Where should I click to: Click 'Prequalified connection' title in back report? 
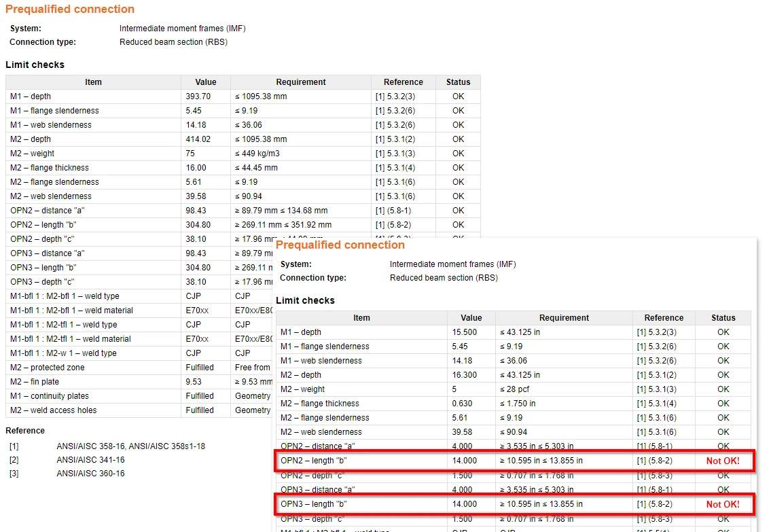click(x=70, y=9)
